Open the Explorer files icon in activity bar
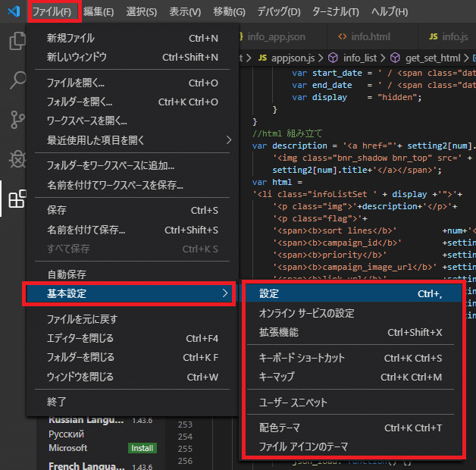The height and width of the screenshot is (470, 476). coord(17,41)
